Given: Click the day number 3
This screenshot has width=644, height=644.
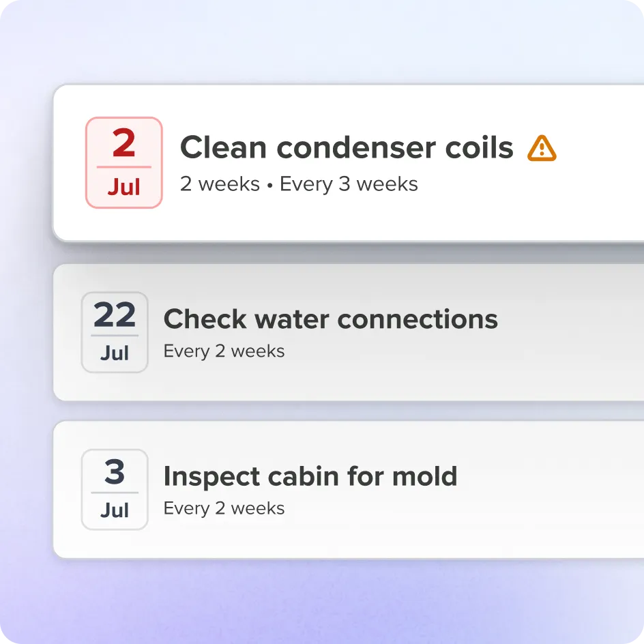Looking at the screenshot, I should tap(115, 472).
